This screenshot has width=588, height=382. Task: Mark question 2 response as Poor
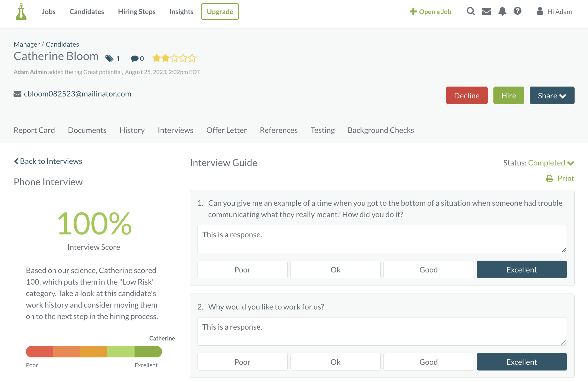[242, 362]
